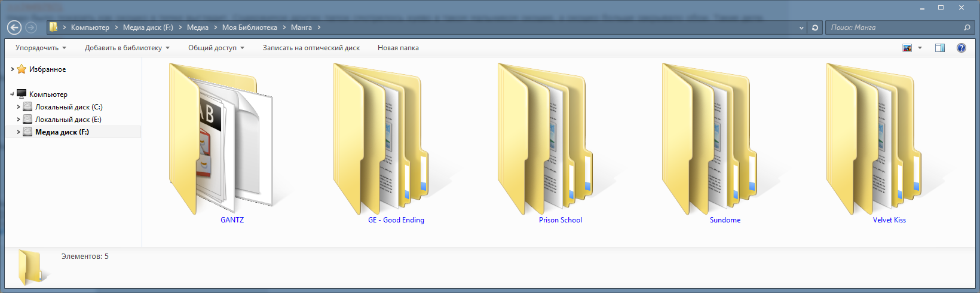Click the Манга breadcrumb segment
The width and height of the screenshot is (980, 293).
[301, 28]
